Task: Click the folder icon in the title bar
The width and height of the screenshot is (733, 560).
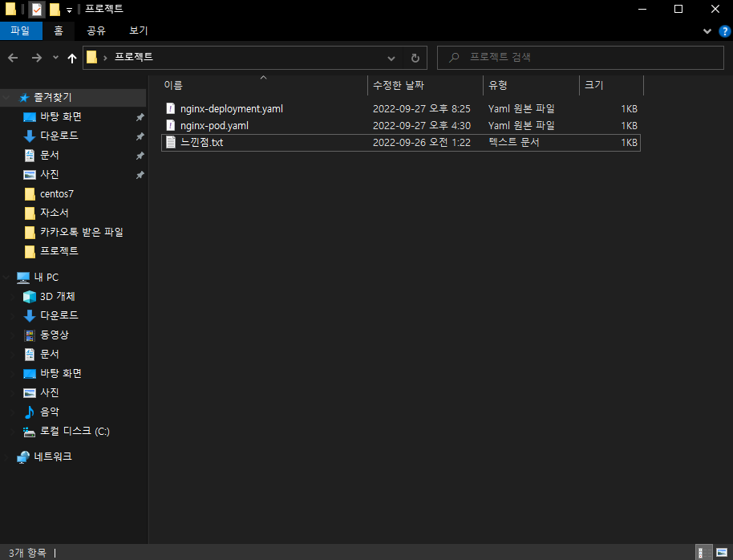Action: (10, 9)
